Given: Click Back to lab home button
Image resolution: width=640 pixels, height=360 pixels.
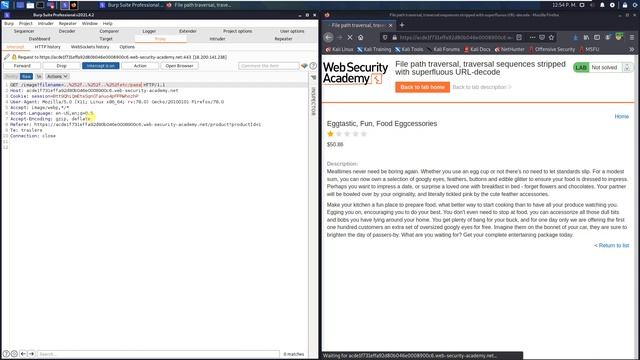Looking at the screenshot, I should pos(422,87).
